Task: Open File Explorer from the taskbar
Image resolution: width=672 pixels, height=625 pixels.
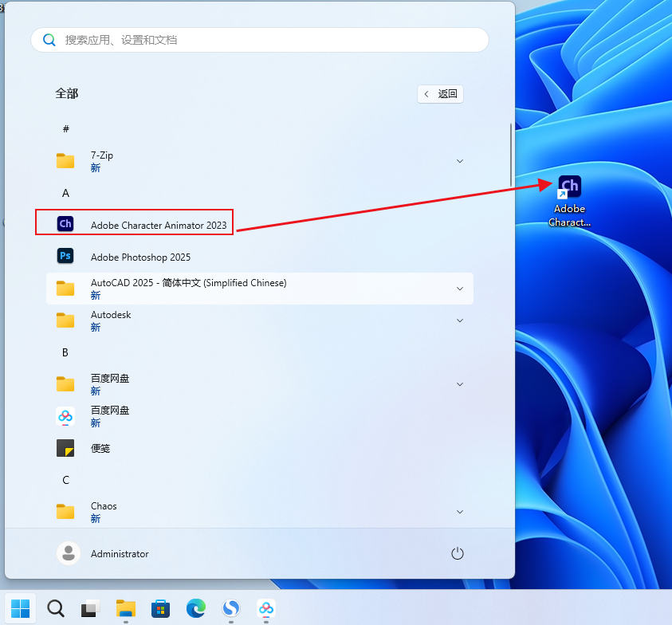Action: (126, 608)
